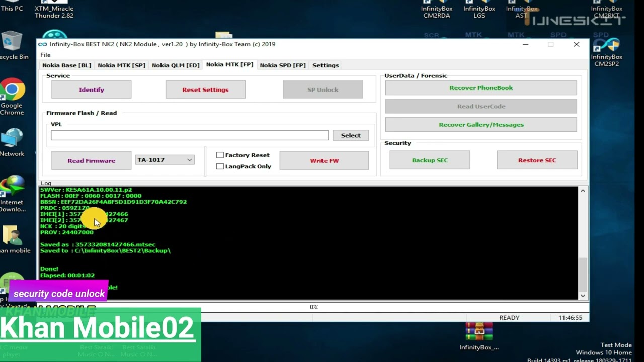Viewport: 644px width, 362px height.
Task: Click the FLASH log line
Action: (91, 196)
